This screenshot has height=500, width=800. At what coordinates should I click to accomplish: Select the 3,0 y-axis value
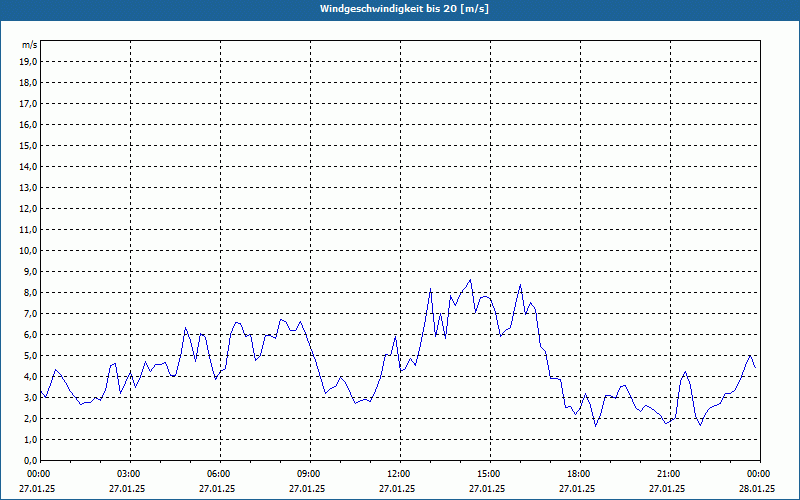click(30, 397)
